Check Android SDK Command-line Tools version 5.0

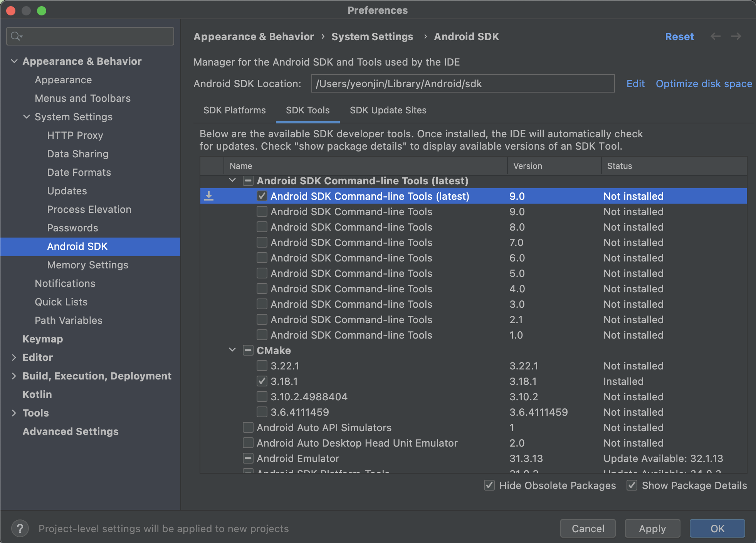(262, 273)
